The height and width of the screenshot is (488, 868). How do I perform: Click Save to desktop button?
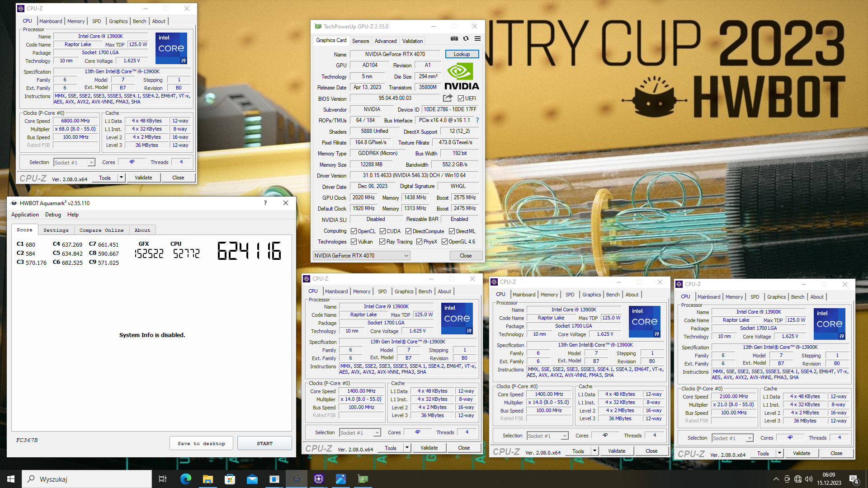[x=201, y=443]
